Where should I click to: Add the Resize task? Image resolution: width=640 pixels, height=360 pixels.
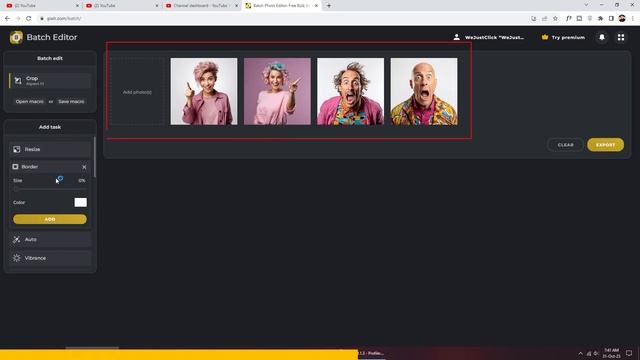50,149
